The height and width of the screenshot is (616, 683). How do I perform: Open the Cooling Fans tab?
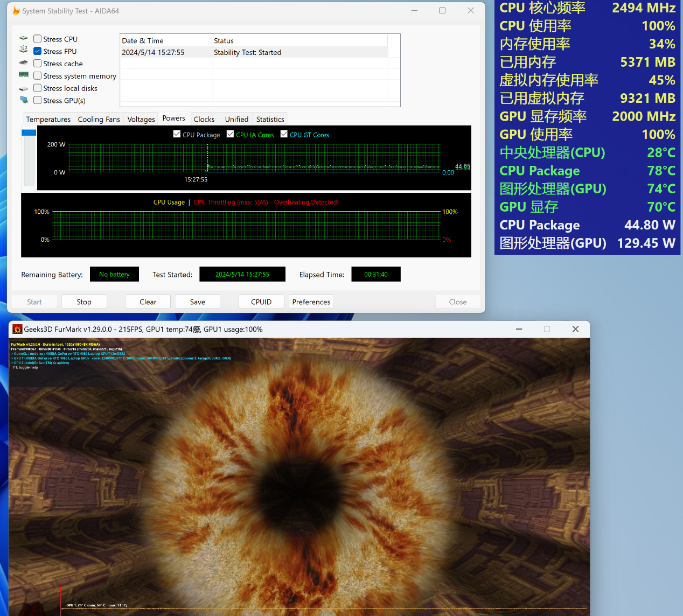point(99,119)
